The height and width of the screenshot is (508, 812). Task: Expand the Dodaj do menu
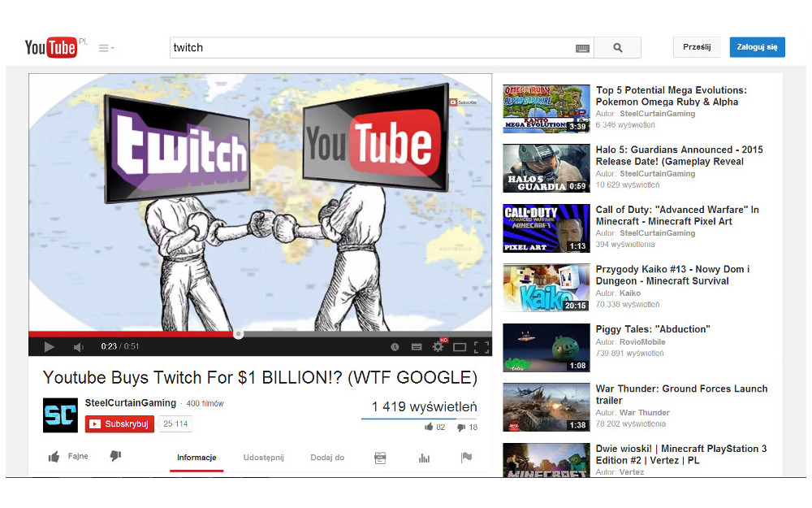pyautogui.click(x=328, y=458)
